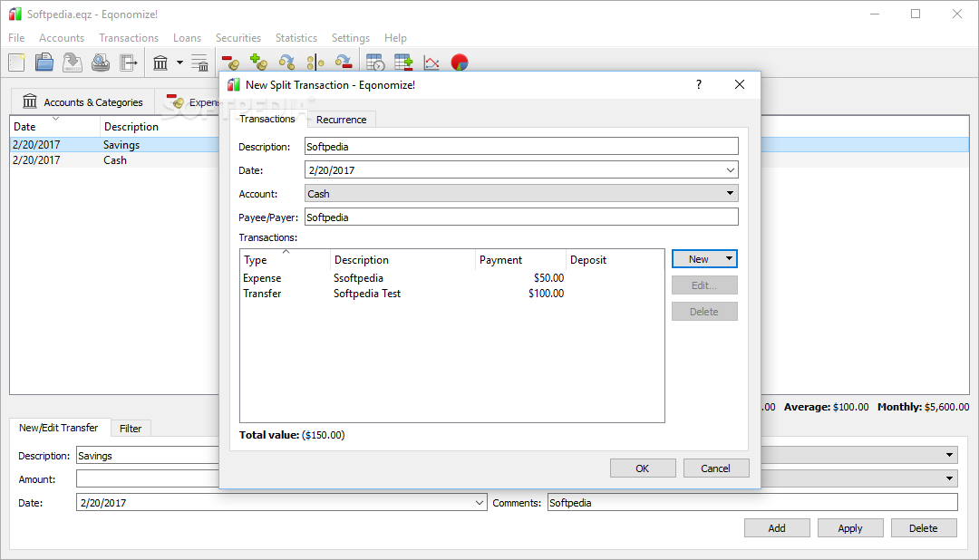The height and width of the screenshot is (560, 979).
Task: Open the upper right combo box arrow
Action: (949, 455)
